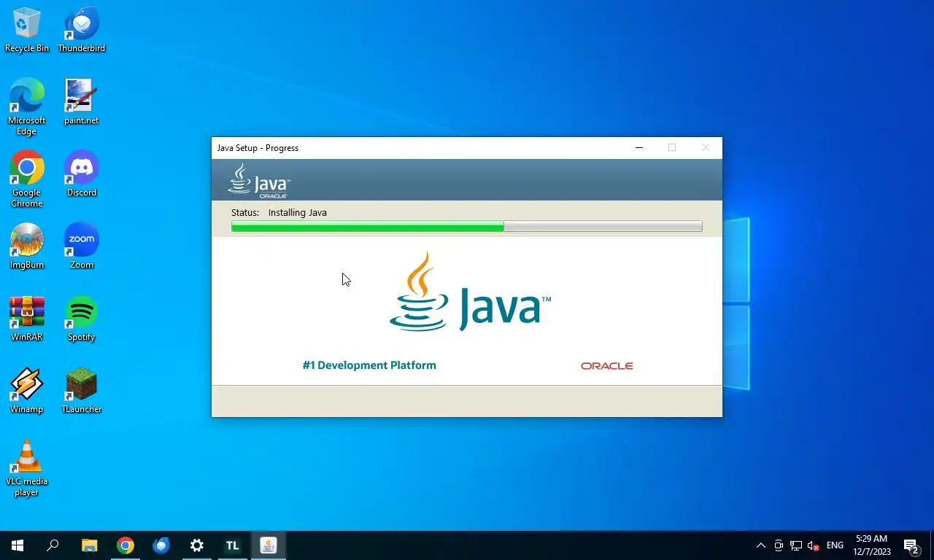Open Google Chrome from the taskbar
Viewport: 934px width, 560px height.
(126, 545)
